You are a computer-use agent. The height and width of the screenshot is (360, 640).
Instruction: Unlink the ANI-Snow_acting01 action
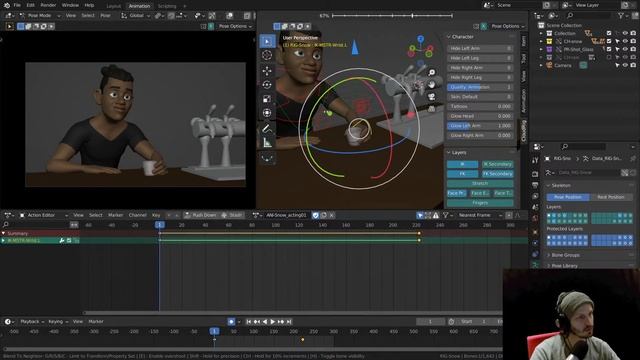(x=331, y=215)
